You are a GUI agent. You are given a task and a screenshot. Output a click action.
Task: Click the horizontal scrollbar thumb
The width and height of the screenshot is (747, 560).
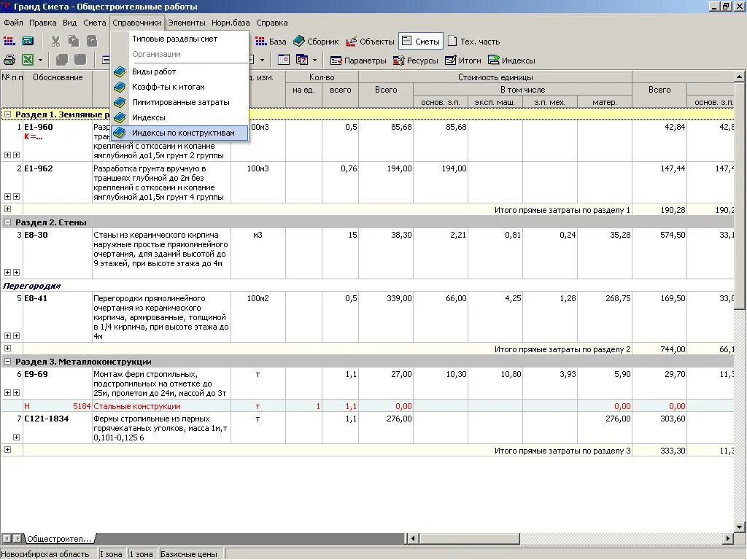469,539
